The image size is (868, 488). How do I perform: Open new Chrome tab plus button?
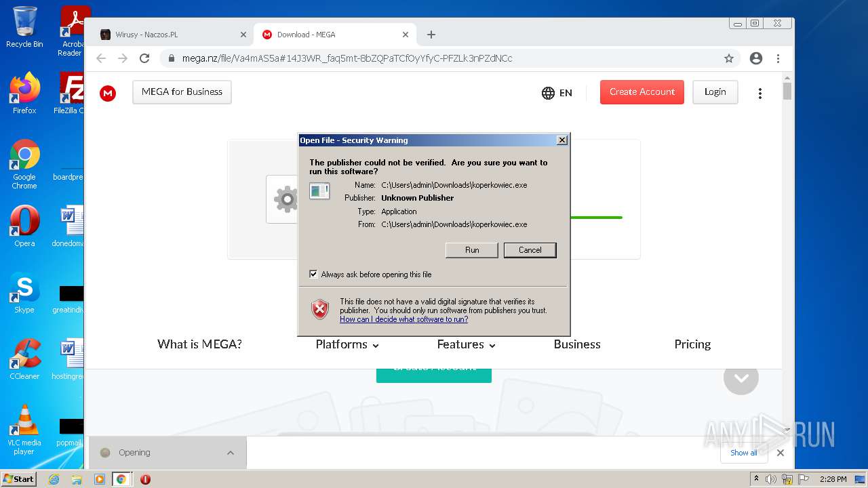coord(431,35)
